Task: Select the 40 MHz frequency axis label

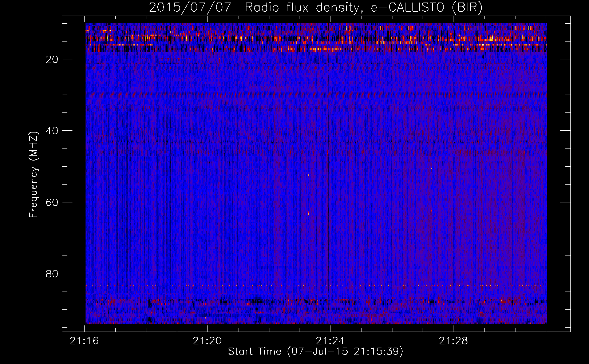Action: pyautogui.click(x=52, y=131)
